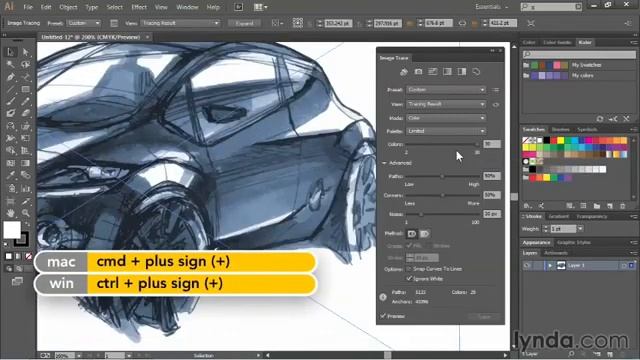This screenshot has height=360, width=640.
Task: Switch to the Brushes tab
Action: point(561,129)
